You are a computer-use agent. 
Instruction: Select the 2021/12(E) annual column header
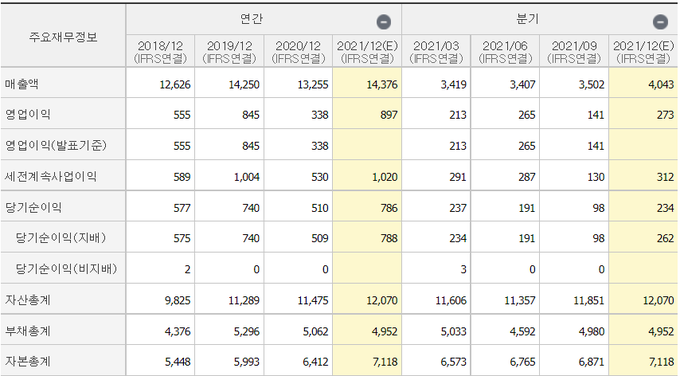click(367, 52)
